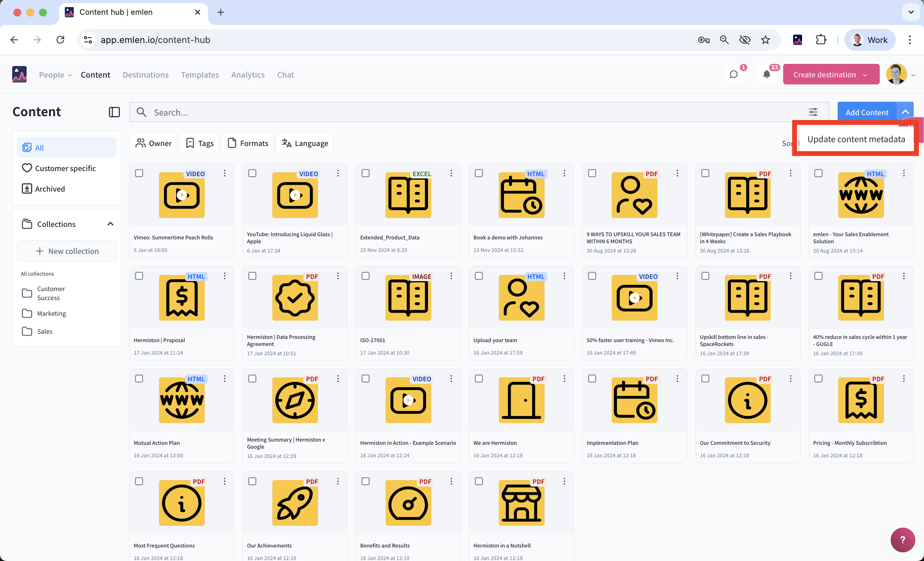Tick the Hermiston Proposal card checkbox
924x561 pixels.
click(x=139, y=276)
